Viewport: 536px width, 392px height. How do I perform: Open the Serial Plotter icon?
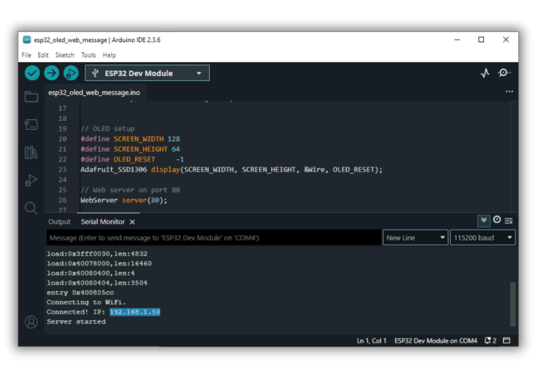point(485,73)
